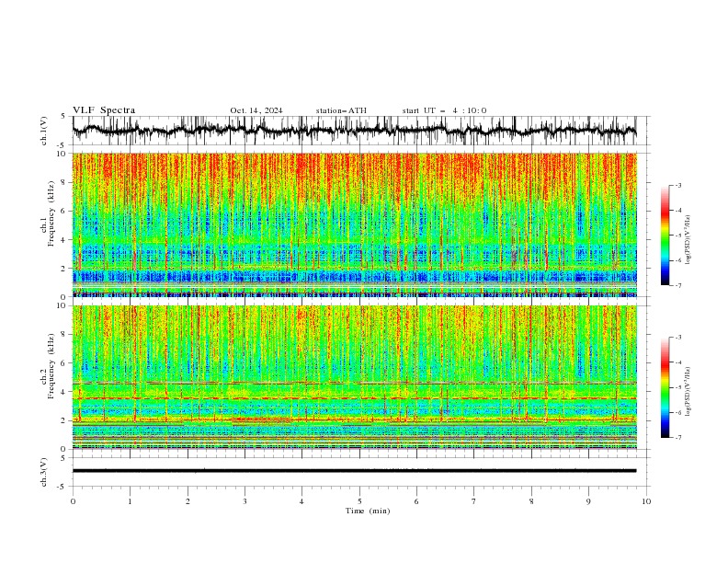Click time axis tick label "5" at bottom
The image size is (728, 563).
click(359, 501)
